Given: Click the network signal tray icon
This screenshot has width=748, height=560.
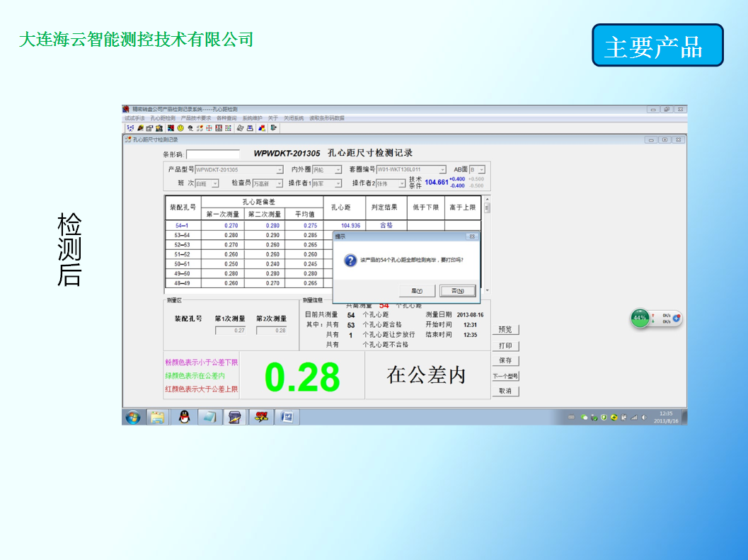Looking at the screenshot, I should [x=634, y=417].
